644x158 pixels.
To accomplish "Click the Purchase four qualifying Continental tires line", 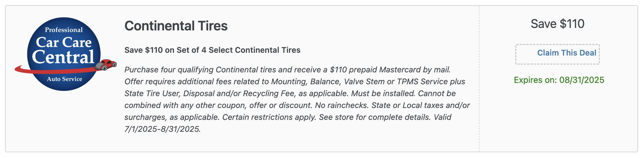I will click(x=288, y=70).
